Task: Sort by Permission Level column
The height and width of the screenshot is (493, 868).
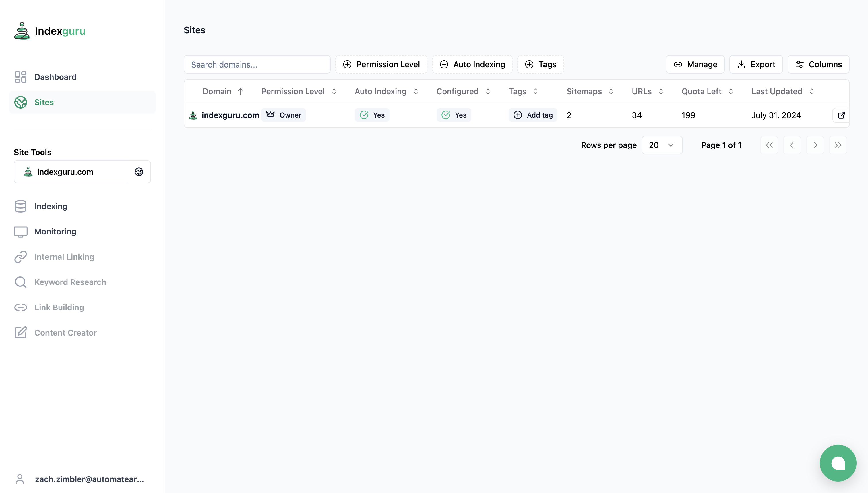Action: [x=299, y=91]
